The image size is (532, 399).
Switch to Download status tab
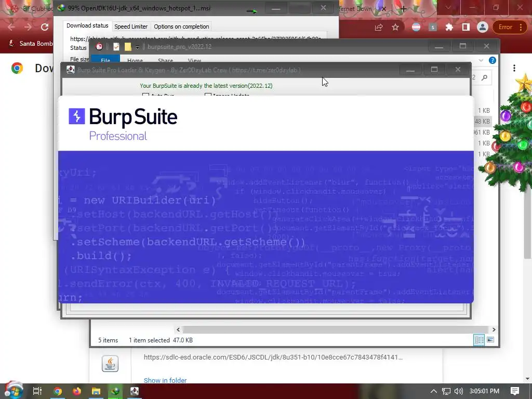point(87,26)
